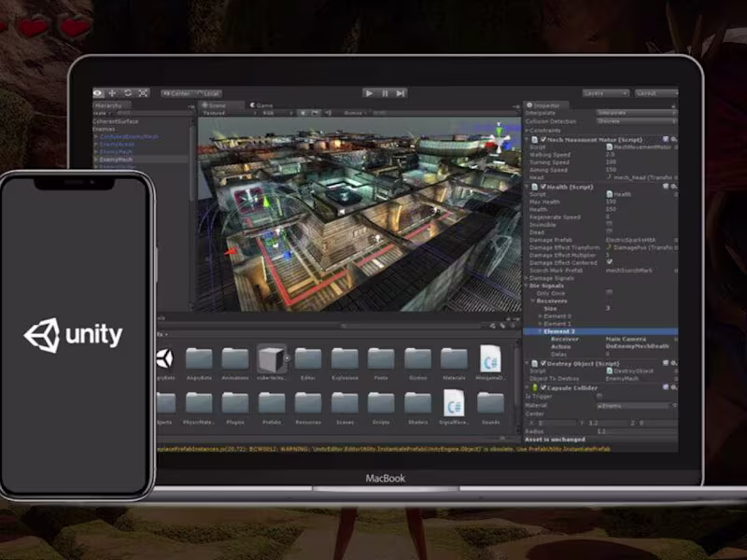747x560 pixels.
Task: Open the Prefabs folder
Action: [x=272, y=404]
